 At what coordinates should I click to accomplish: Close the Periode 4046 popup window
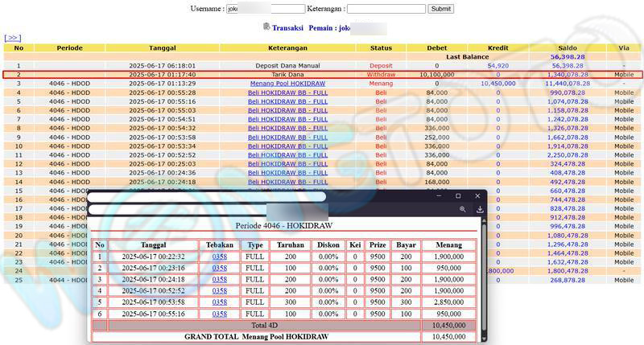point(477,196)
